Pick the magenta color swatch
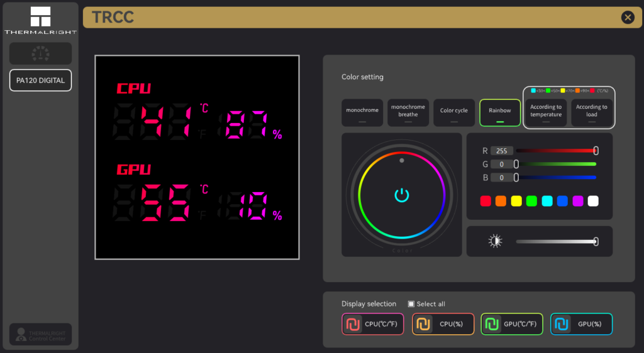This screenshot has height=353, width=644. 578,201
